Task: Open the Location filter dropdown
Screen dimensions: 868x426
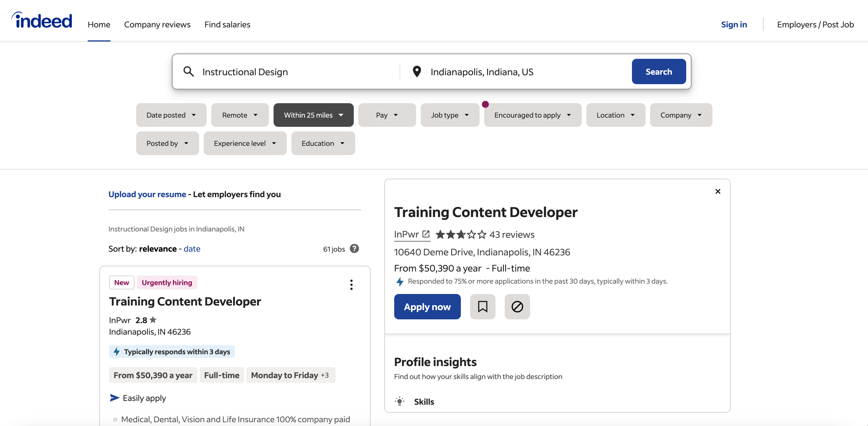Action: point(616,115)
